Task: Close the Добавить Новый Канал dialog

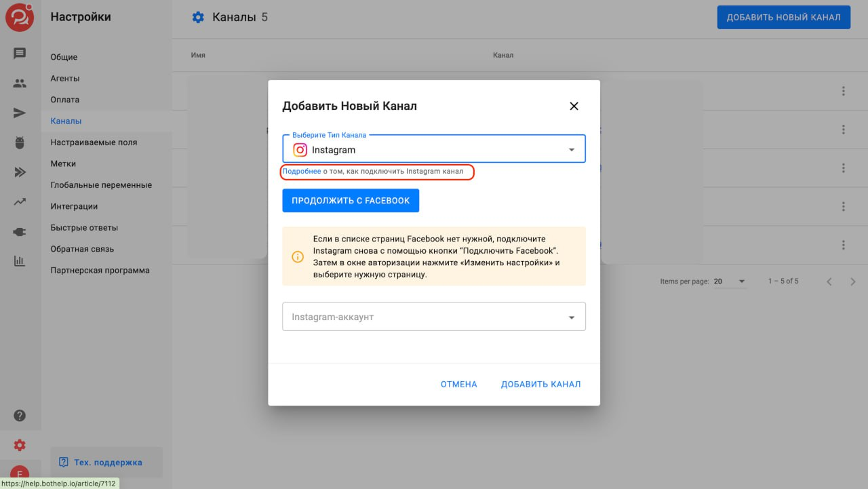Action: (x=574, y=106)
